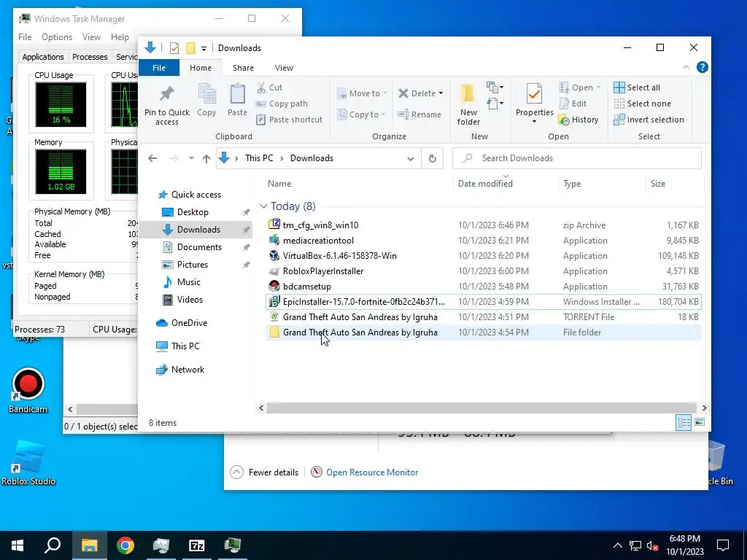Viewport: 747px width, 560px height.
Task: Click Select none in the ribbon
Action: pyautogui.click(x=642, y=104)
